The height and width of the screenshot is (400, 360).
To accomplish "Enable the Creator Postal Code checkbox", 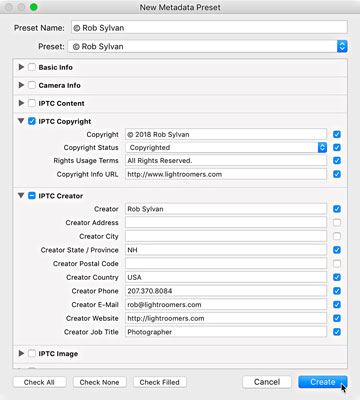I will click(337, 264).
